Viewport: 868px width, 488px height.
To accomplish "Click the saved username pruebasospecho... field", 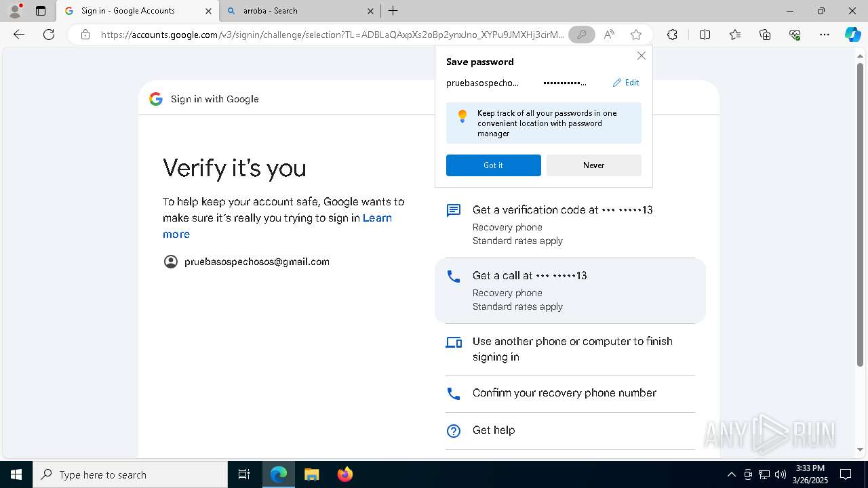I will tap(483, 83).
